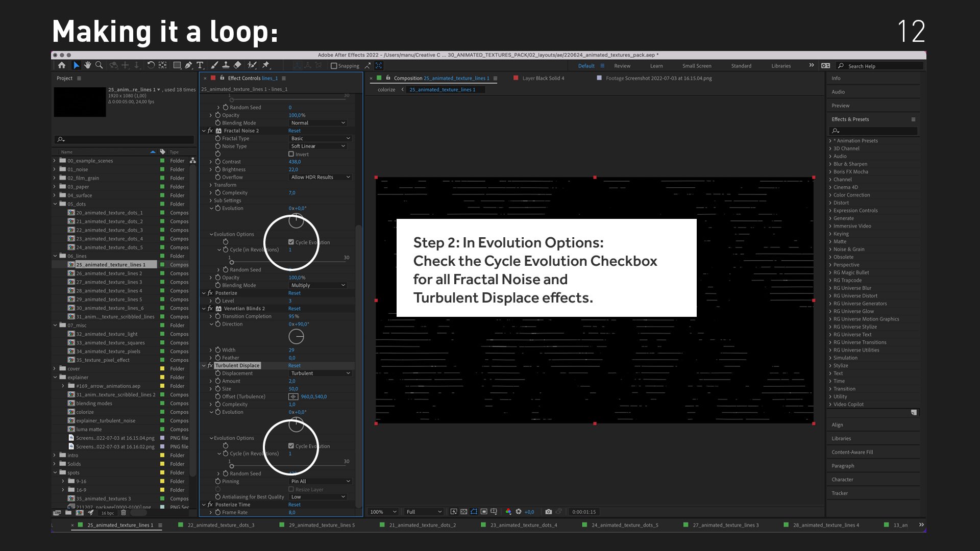Viewport: 980px width, 551px height.
Task: Enable the Snapping checkbox
Action: [334, 66]
